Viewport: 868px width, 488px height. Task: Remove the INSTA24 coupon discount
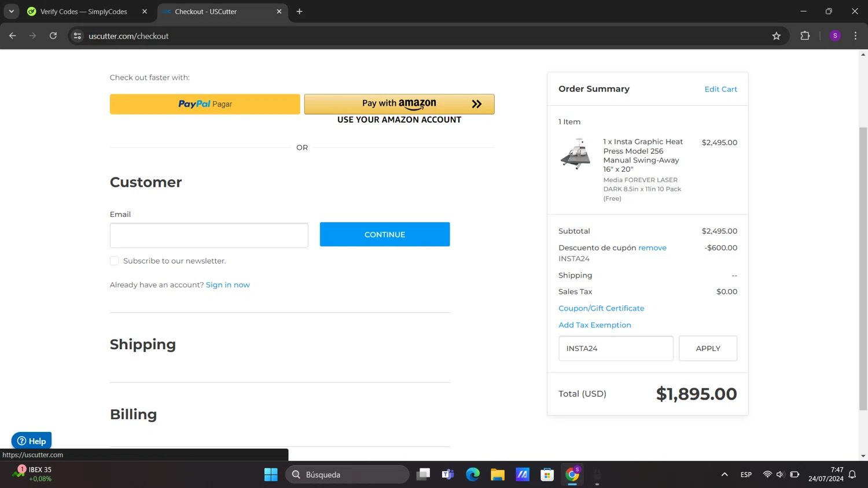pyautogui.click(x=652, y=247)
